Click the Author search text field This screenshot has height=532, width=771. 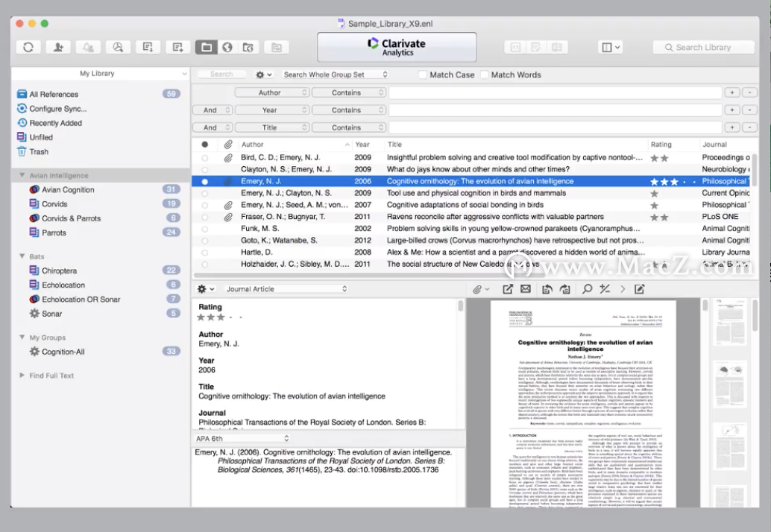coord(556,92)
